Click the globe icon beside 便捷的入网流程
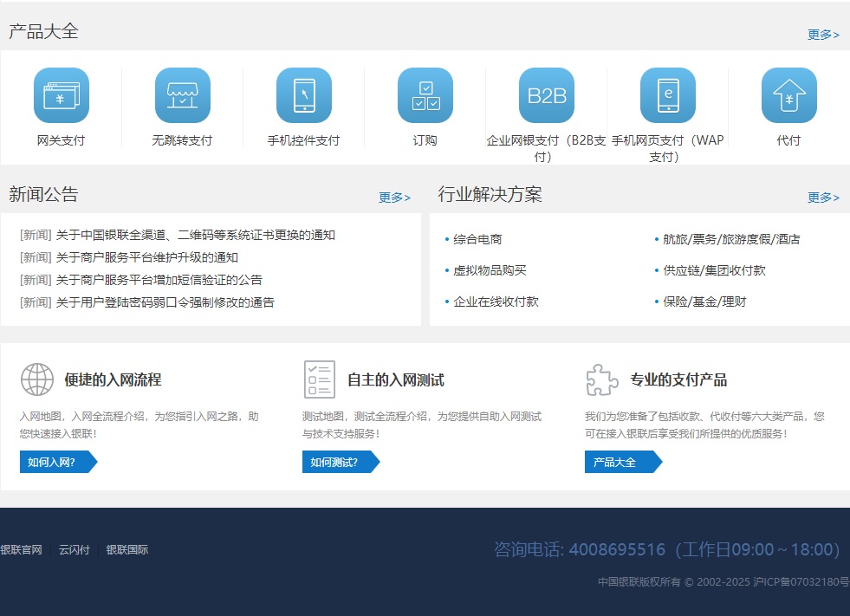The height and width of the screenshot is (616, 850). tap(37, 379)
